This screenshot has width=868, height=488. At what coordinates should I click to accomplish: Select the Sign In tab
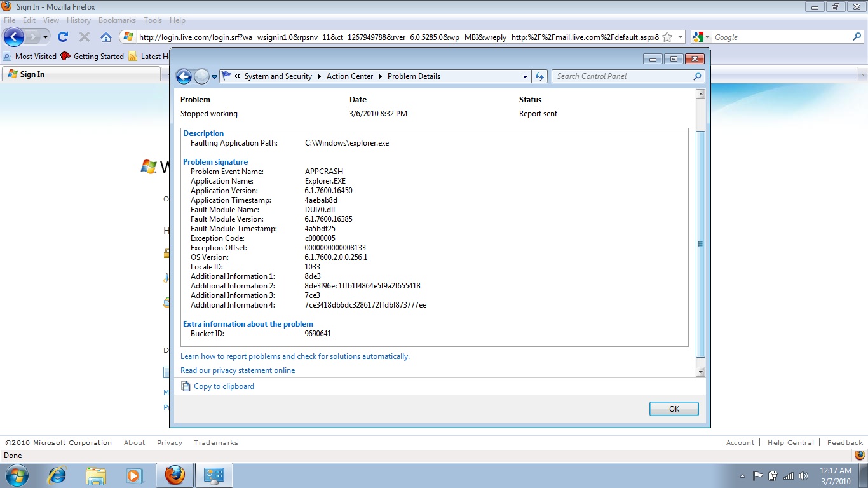click(x=81, y=74)
